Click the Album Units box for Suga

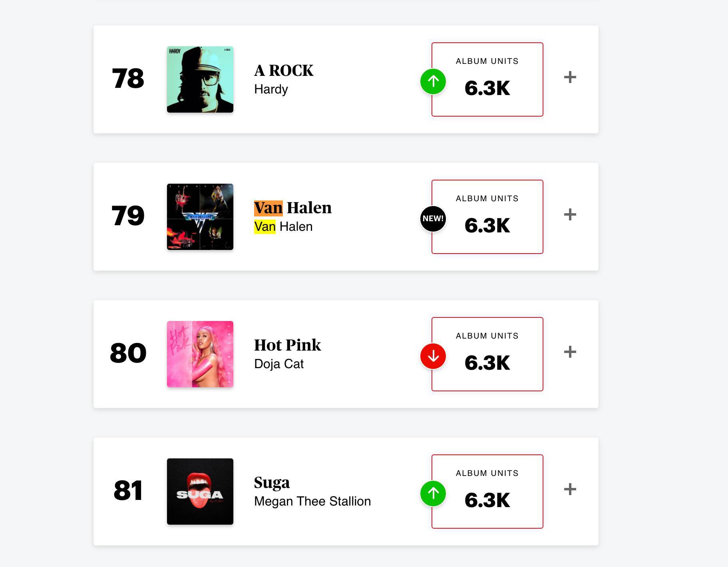point(487,492)
